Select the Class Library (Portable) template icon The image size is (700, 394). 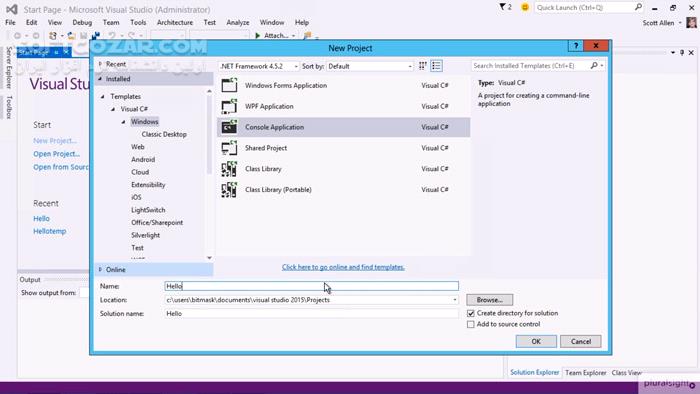(x=229, y=190)
